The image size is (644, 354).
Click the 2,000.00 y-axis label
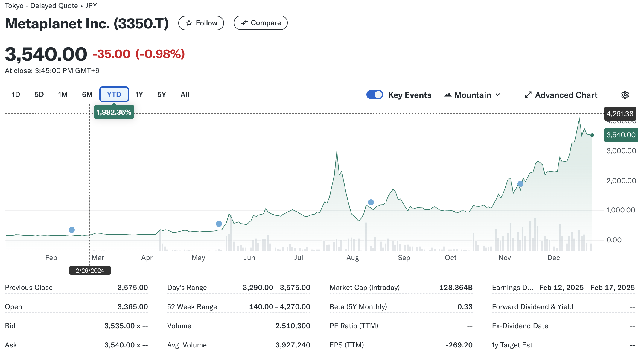click(x=621, y=181)
